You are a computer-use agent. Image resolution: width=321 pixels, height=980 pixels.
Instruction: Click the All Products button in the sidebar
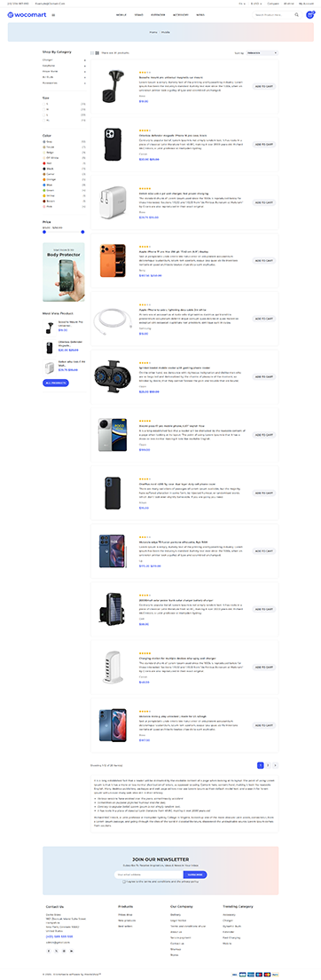coord(56,382)
